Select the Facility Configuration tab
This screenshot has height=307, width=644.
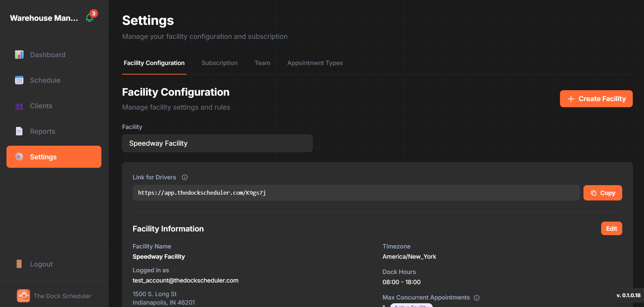coord(154,63)
